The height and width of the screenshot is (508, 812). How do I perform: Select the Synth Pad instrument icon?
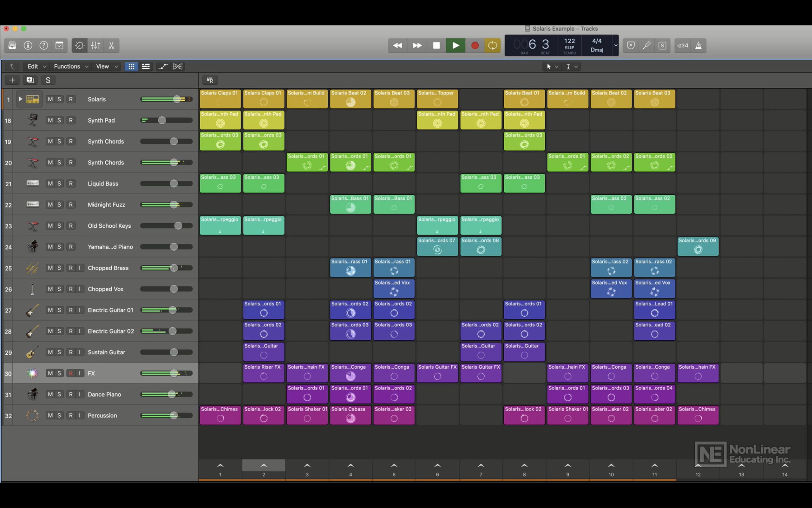pos(33,120)
